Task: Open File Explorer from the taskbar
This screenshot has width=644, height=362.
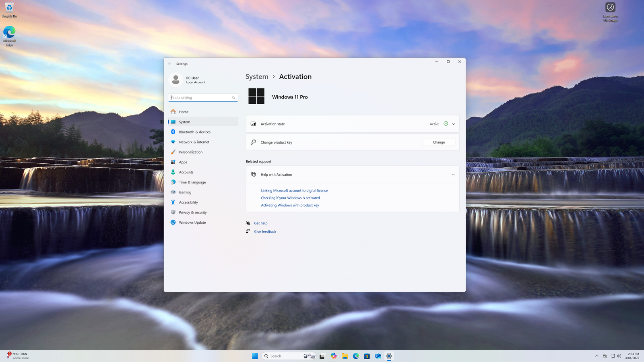Action: pyautogui.click(x=345, y=356)
